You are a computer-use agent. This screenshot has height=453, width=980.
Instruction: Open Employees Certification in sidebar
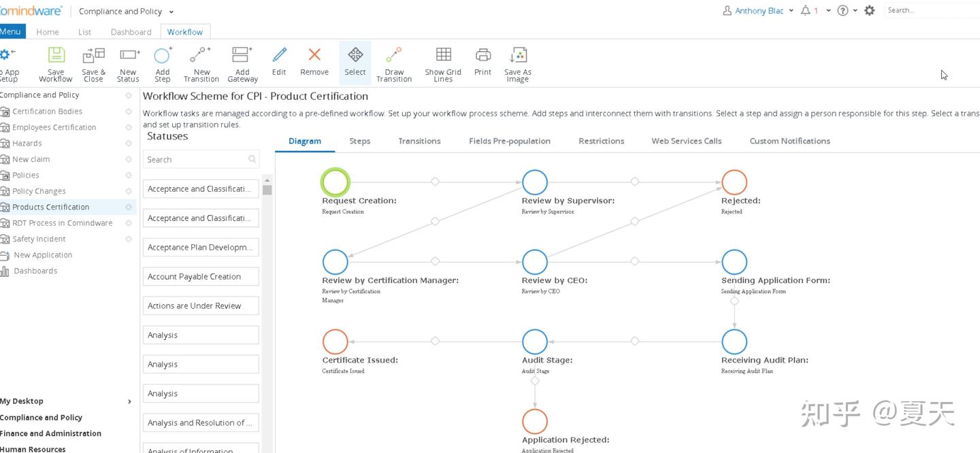(54, 127)
